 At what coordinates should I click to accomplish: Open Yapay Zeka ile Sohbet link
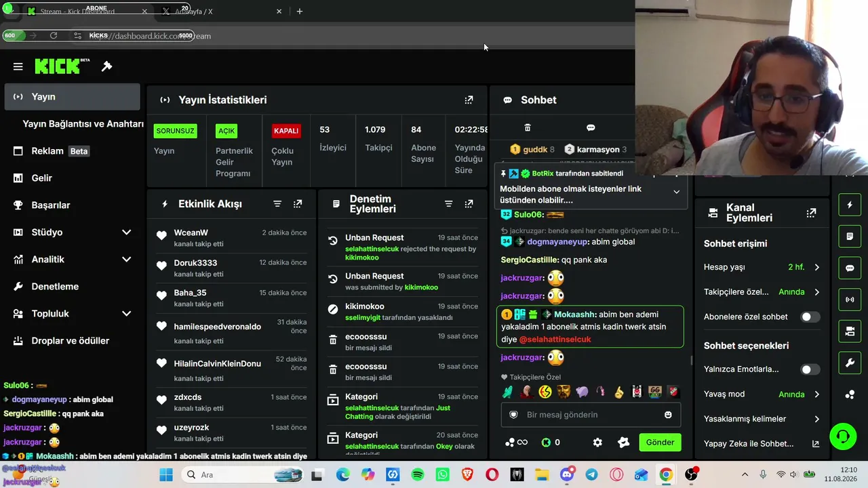point(762,444)
